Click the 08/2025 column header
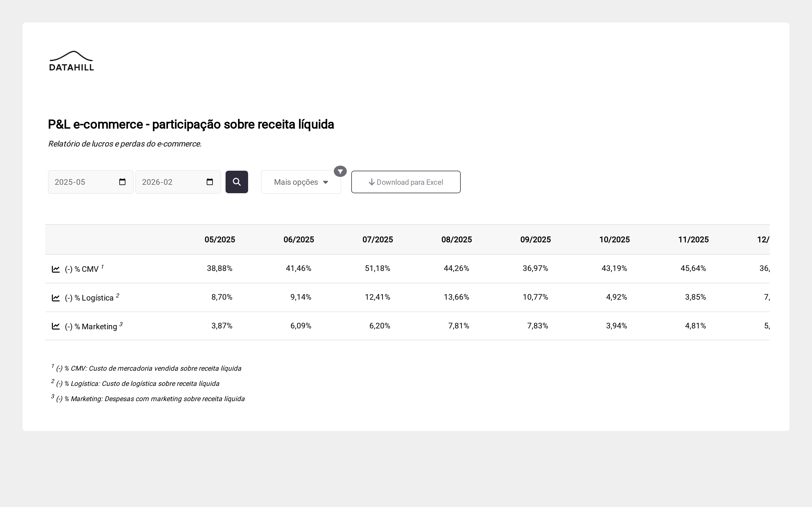 tap(456, 239)
